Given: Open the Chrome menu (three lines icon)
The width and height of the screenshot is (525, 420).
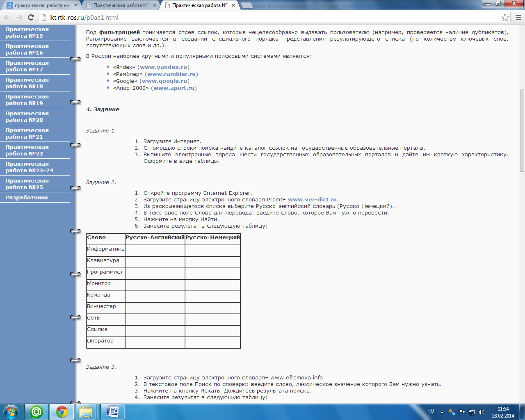Looking at the screenshot, I should [x=518, y=17].
